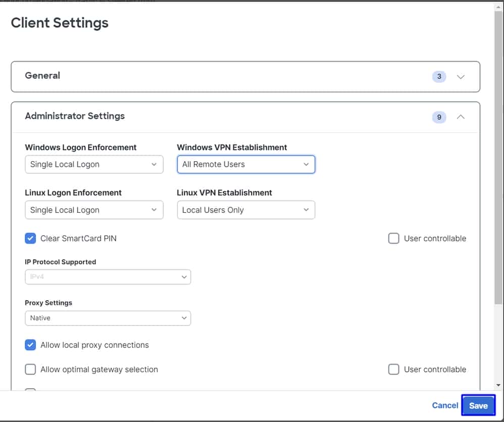The image size is (504, 422).
Task: Click the Linux VPN Establishment label
Action: coord(224,193)
